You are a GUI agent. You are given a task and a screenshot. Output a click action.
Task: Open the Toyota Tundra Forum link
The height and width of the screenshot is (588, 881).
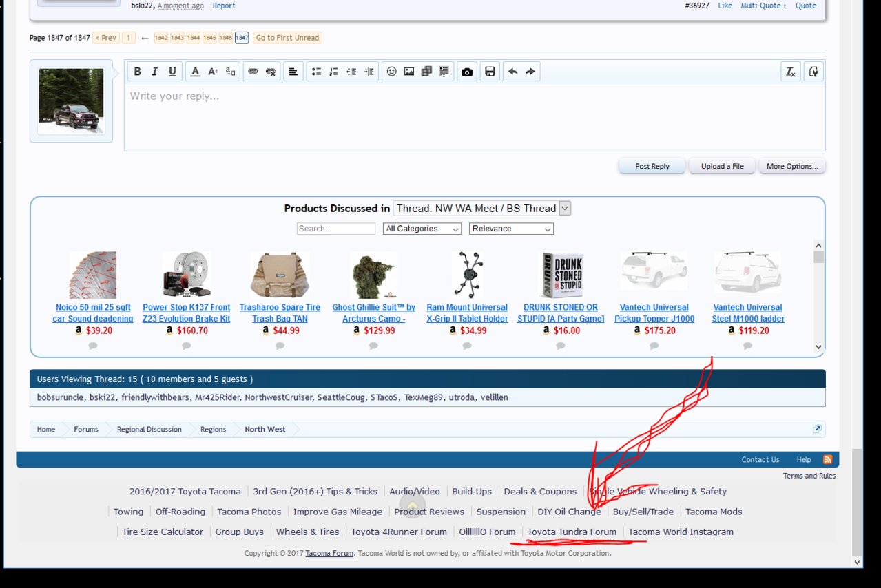click(572, 532)
